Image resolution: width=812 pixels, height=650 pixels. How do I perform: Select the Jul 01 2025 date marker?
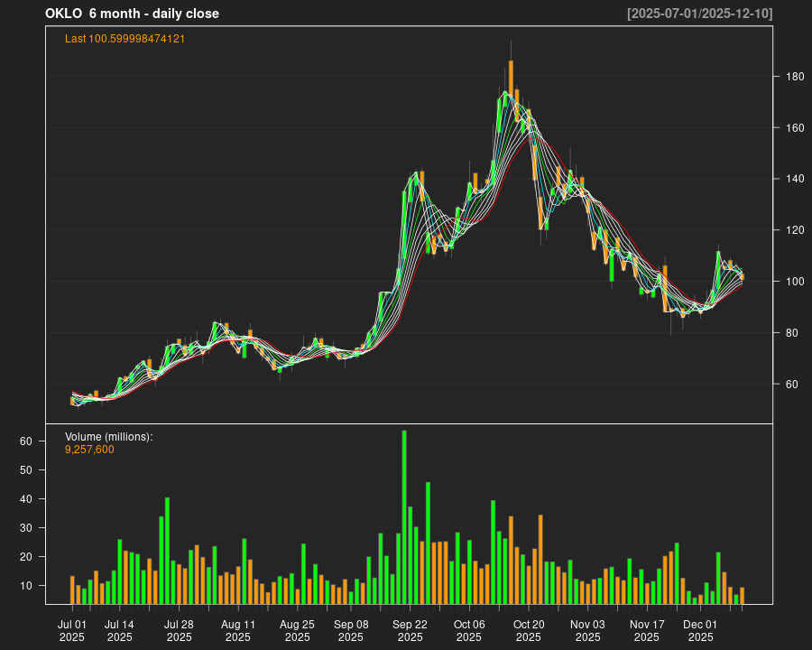click(72, 630)
